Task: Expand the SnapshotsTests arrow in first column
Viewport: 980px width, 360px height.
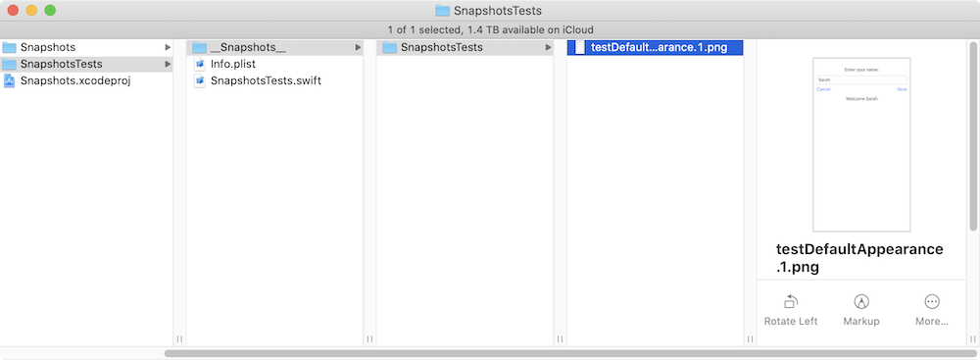Action: click(168, 65)
